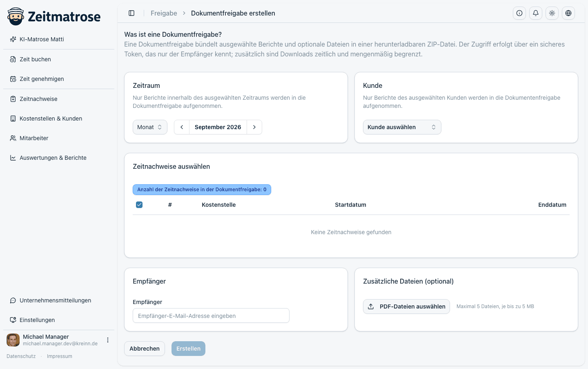Click the Erstellen button

188,349
